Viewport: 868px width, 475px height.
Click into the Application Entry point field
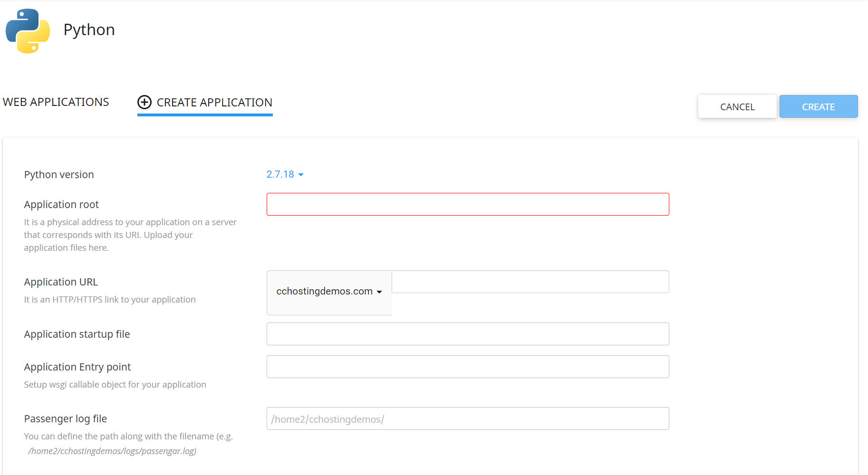[467, 367]
